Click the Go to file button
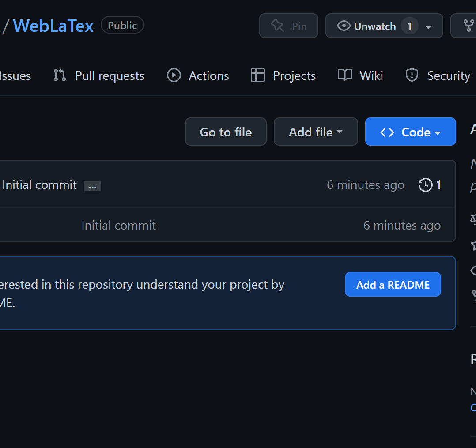The height and width of the screenshot is (448, 476). point(226,132)
